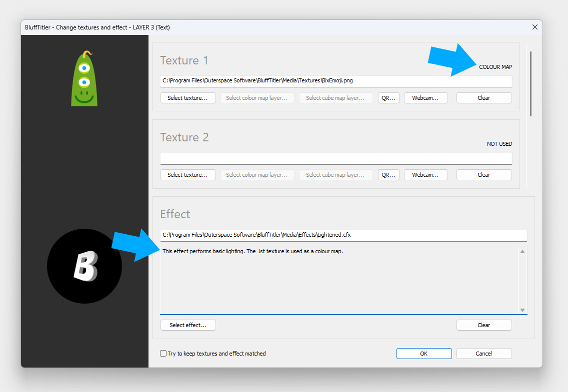Enable Try to keep textures and effect matched

163,354
